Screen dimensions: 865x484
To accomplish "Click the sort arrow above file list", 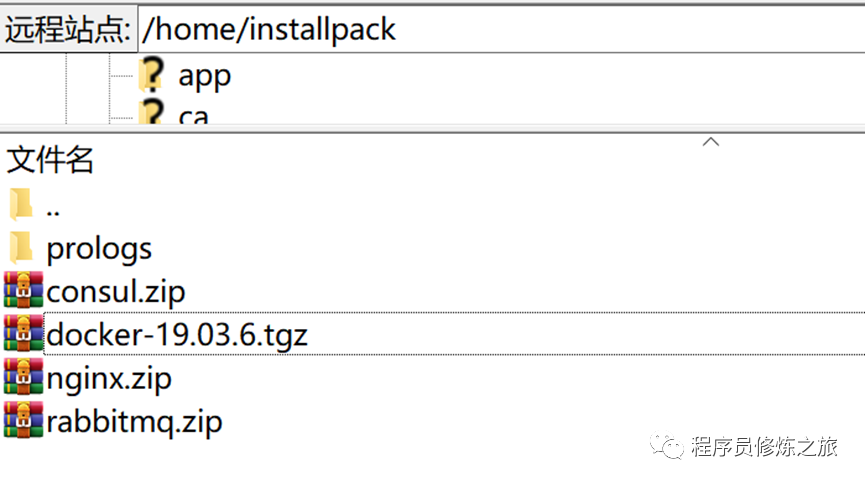I will point(711,142).
